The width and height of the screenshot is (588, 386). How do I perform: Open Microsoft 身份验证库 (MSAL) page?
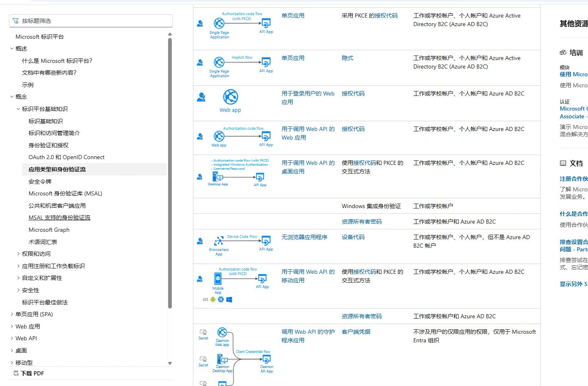click(65, 193)
